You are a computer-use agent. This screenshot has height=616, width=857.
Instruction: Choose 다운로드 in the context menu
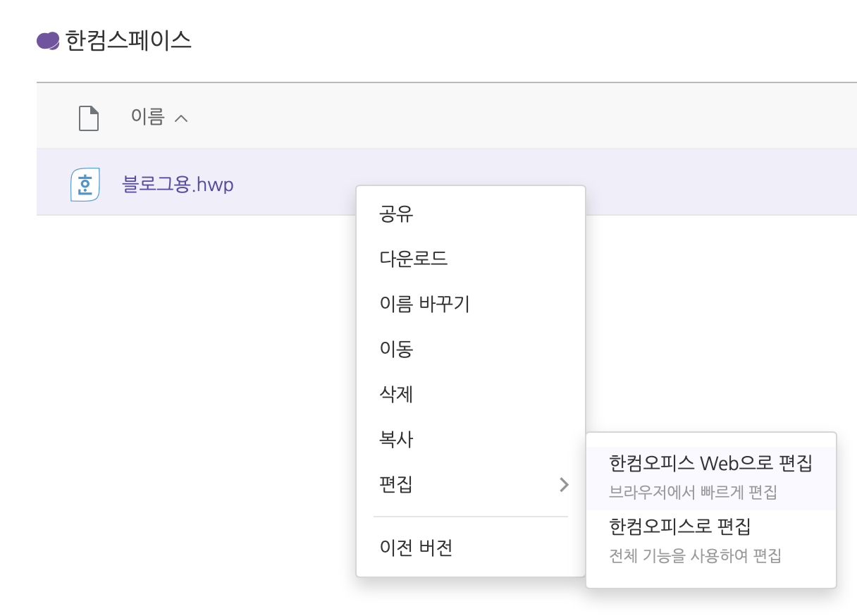click(x=471, y=259)
